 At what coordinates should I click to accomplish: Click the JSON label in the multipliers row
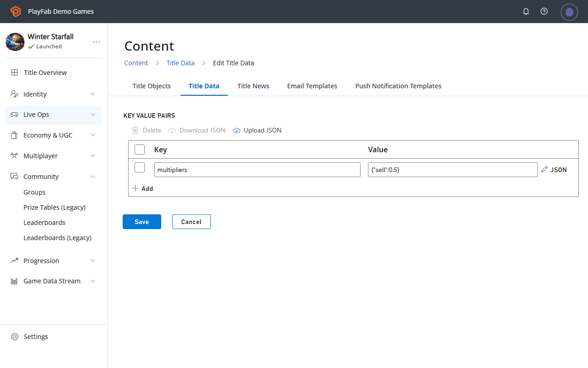(x=559, y=170)
